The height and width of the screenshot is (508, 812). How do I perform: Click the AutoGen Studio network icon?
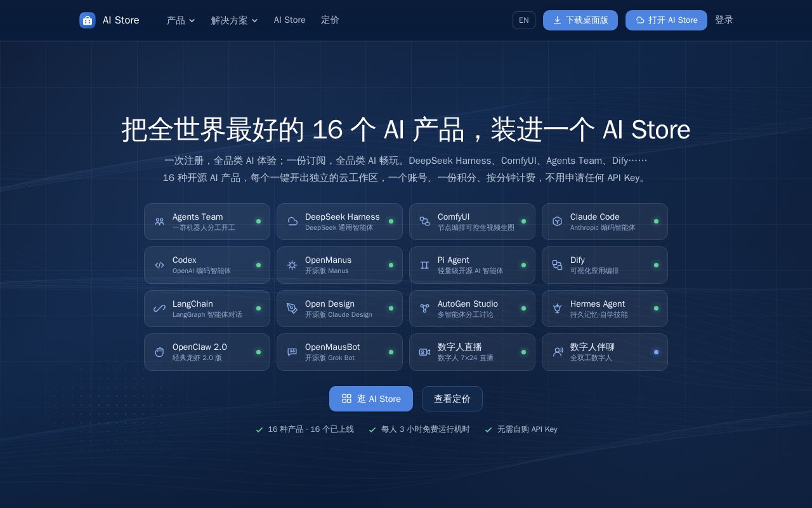(x=424, y=309)
